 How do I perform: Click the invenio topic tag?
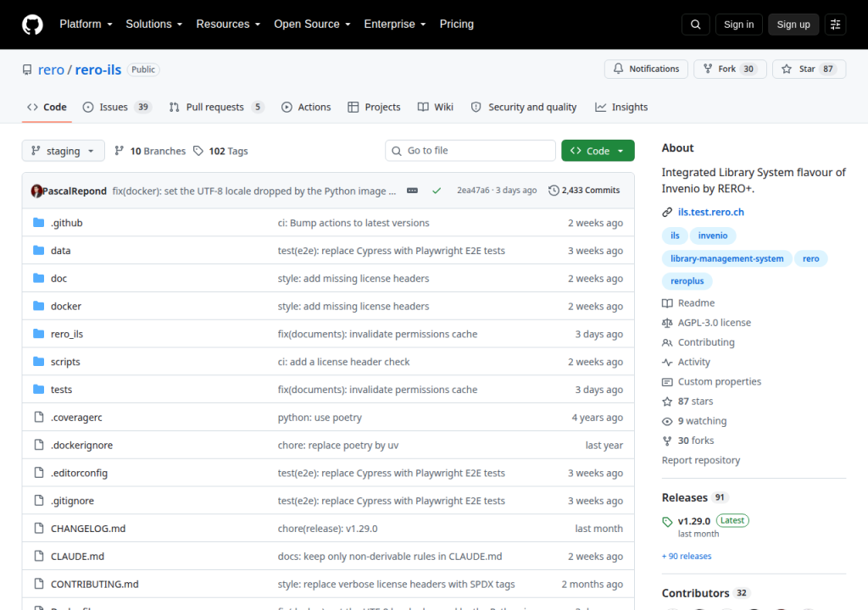(x=712, y=236)
